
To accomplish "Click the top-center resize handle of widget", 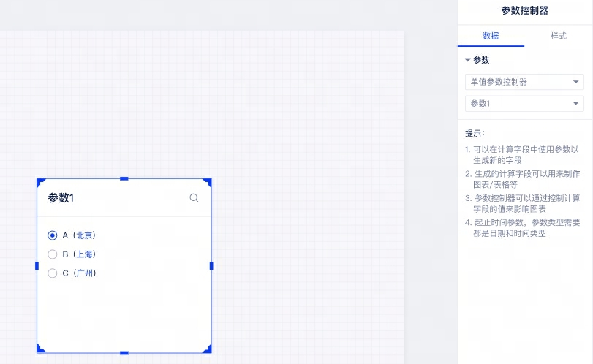I will [124, 178].
